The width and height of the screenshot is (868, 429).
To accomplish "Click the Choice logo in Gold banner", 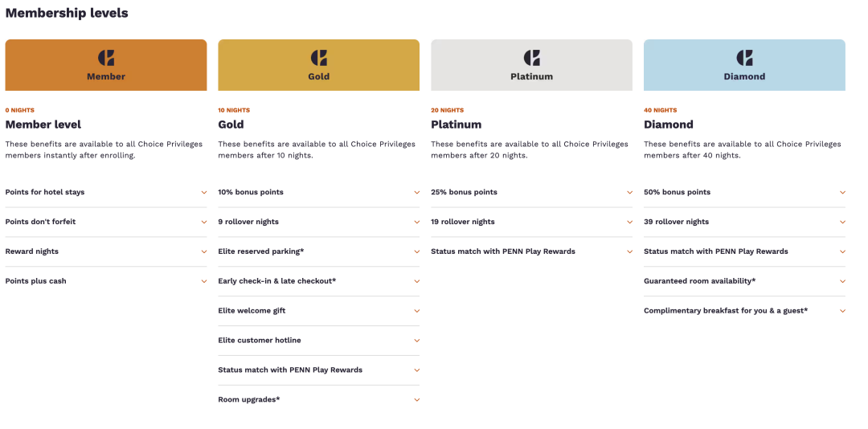I will tap(319, 58).
